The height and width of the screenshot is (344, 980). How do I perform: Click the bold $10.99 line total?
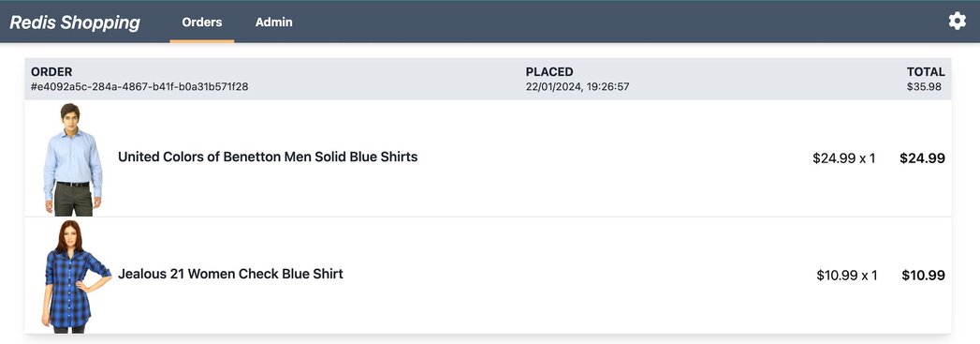(x=923, y=276)
